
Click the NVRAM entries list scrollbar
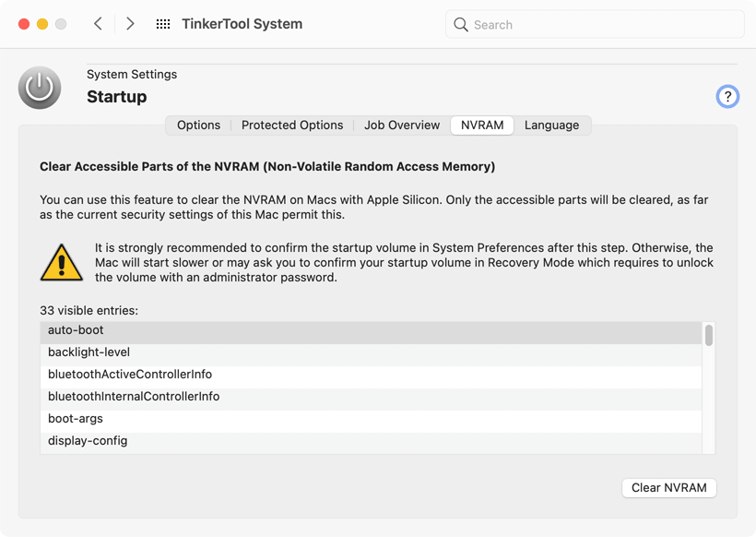(x=709, y=335)
